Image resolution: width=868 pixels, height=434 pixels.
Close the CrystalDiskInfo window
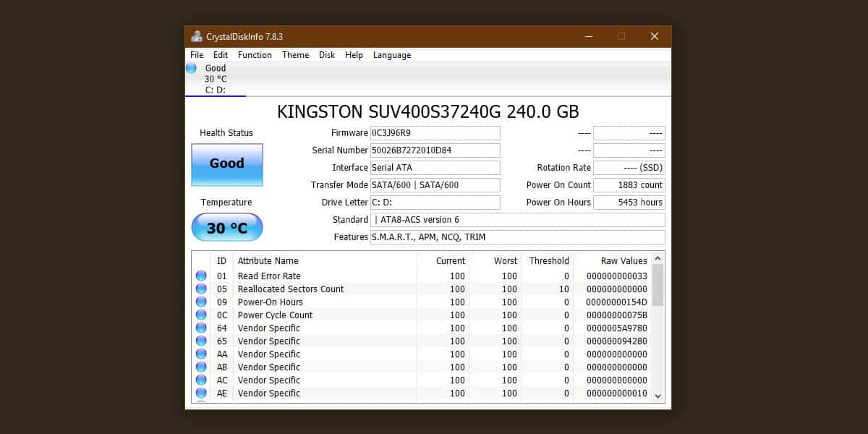[655, 36]
